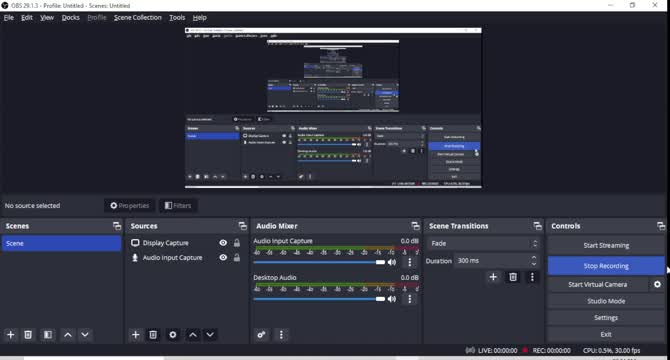
Task: Add a new source with the plus icon
Action: 135,335
